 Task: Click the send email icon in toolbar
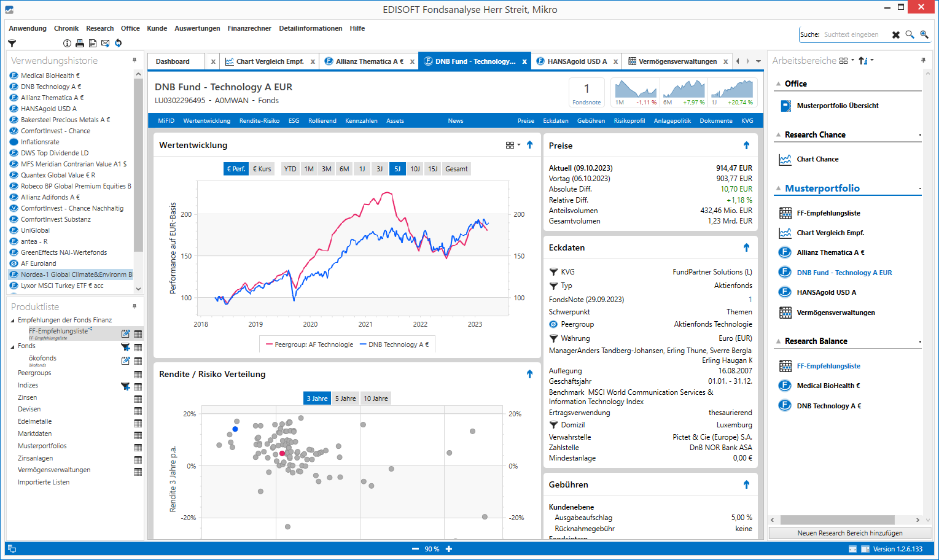105,44
